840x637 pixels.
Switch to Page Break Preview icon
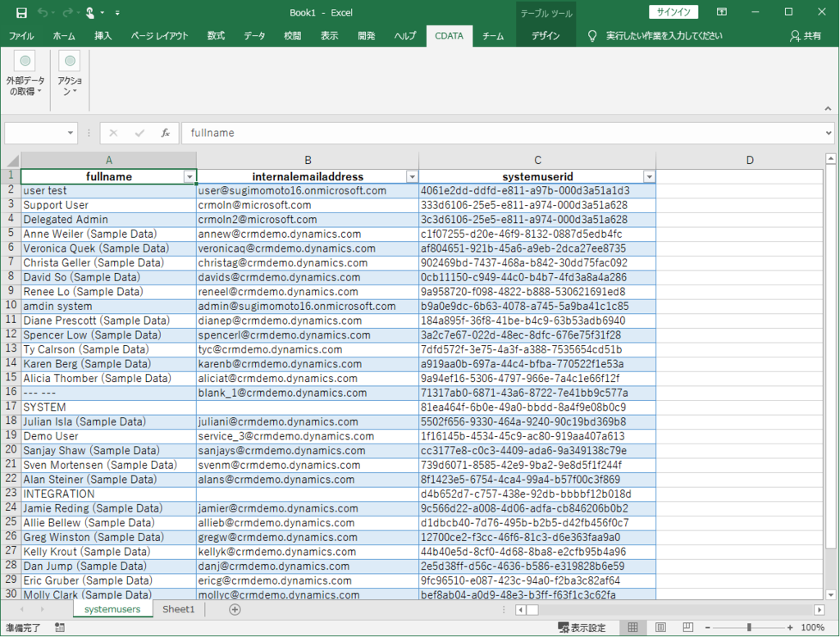(x=688, y=627)
